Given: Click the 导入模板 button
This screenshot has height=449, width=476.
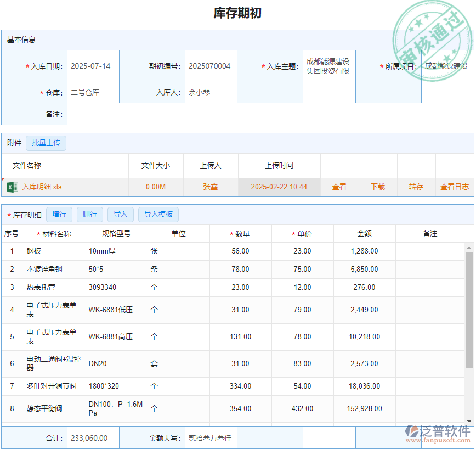Looking at the screenshot, I should pyautogui.click(x=158, y=215).
